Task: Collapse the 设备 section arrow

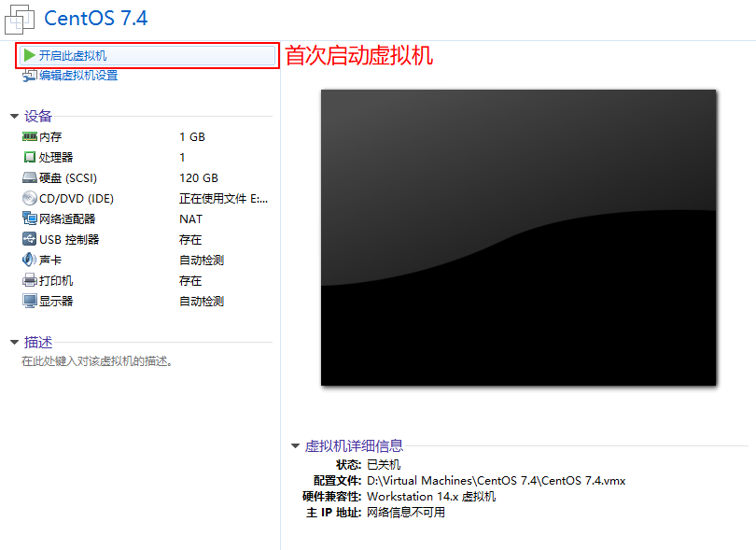Action: pos(14,117)
